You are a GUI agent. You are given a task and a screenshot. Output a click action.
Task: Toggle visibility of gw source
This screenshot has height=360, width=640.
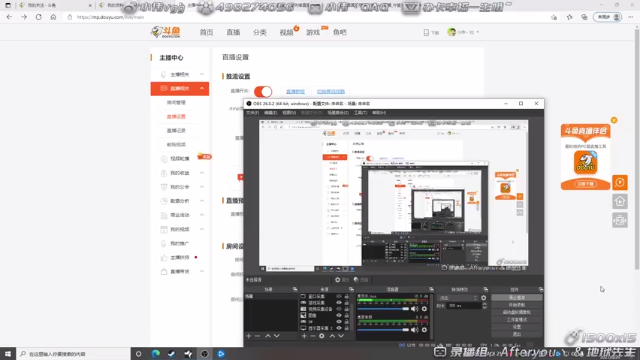coord(339,322)
